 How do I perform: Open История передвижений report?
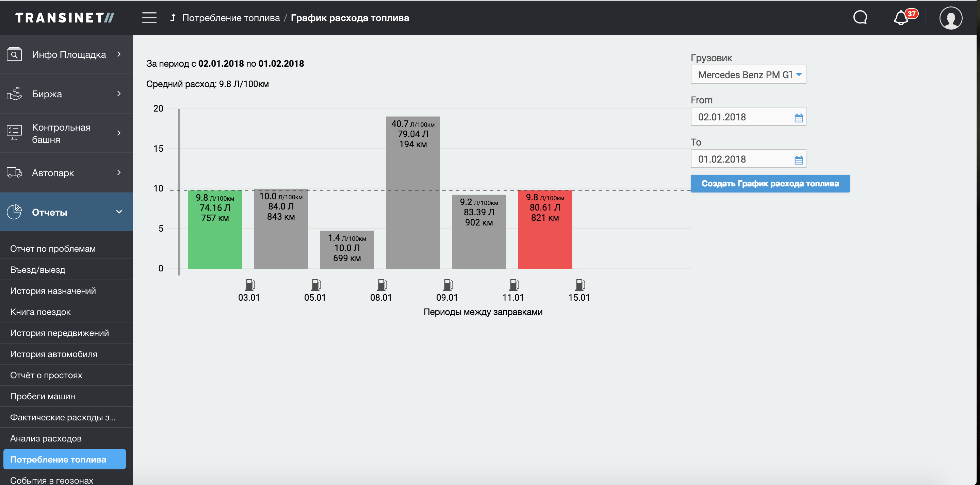click(x=59, y=333)
